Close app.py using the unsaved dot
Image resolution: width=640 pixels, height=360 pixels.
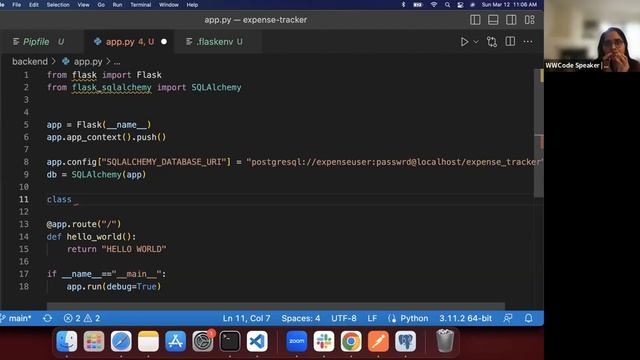(164, 42)
